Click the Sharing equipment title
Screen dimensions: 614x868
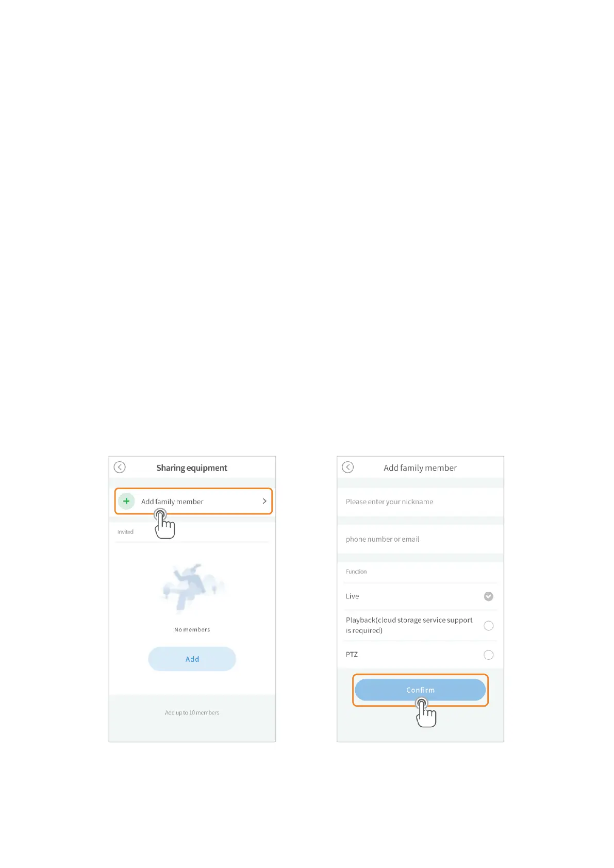(192, 468)
